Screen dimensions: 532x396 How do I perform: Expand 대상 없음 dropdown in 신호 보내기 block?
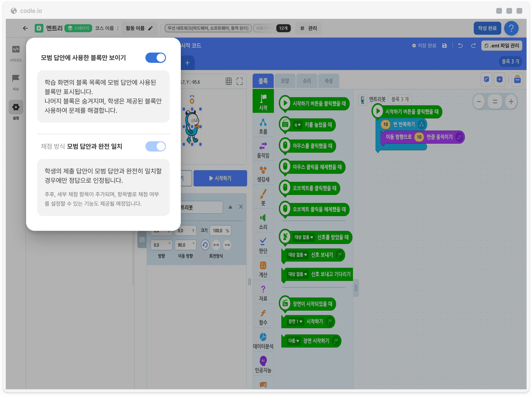[297, 255]
